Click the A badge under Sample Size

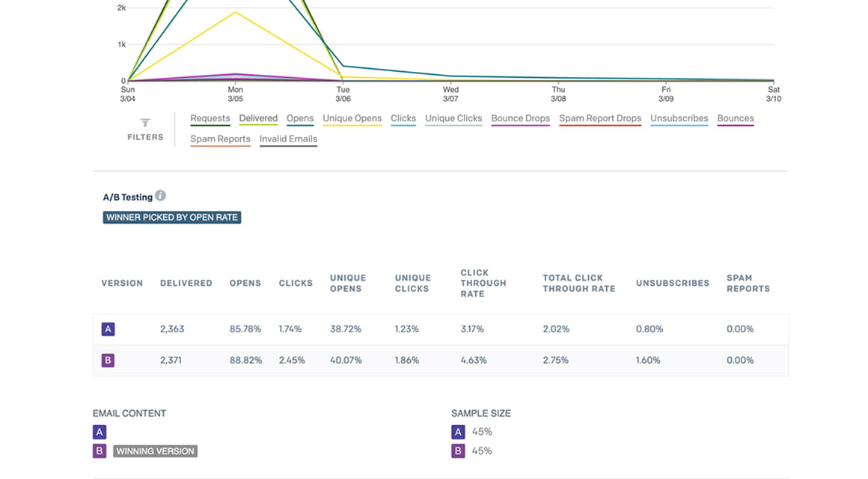(458, 432)
